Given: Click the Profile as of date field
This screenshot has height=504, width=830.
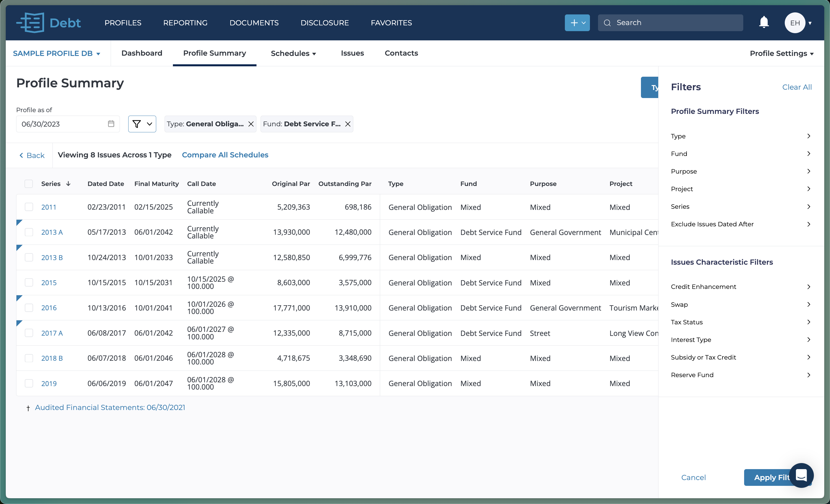Looking at the screenshot, I should pyautogui.click(x=61, y=124).
